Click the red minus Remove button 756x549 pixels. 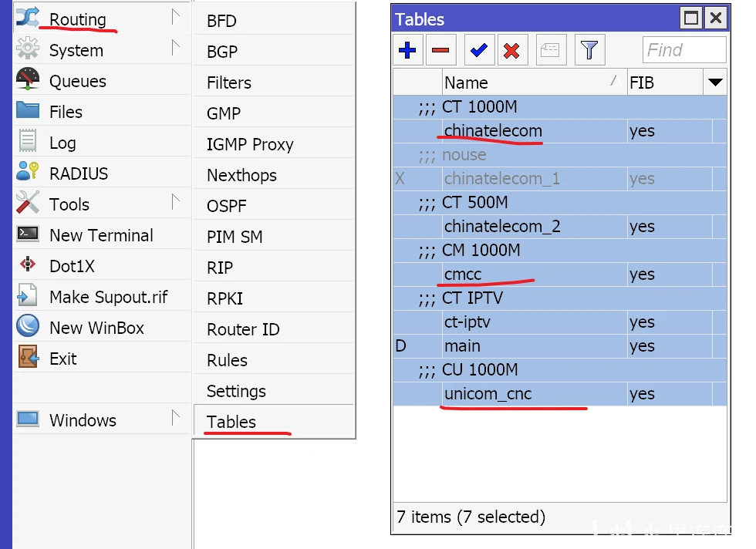[440, 51]
